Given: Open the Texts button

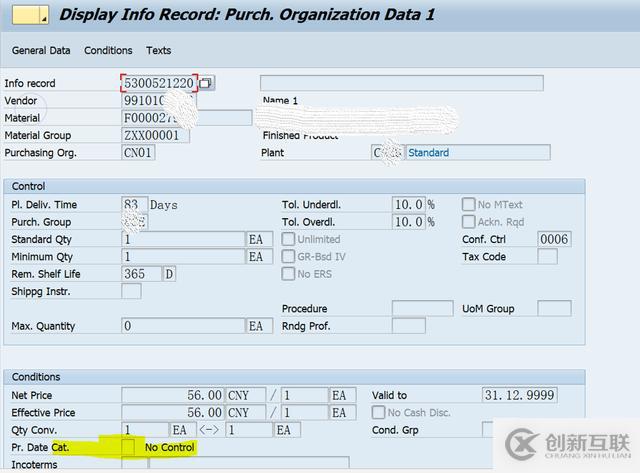Looking at the screenshot, I should coord(158,51).
